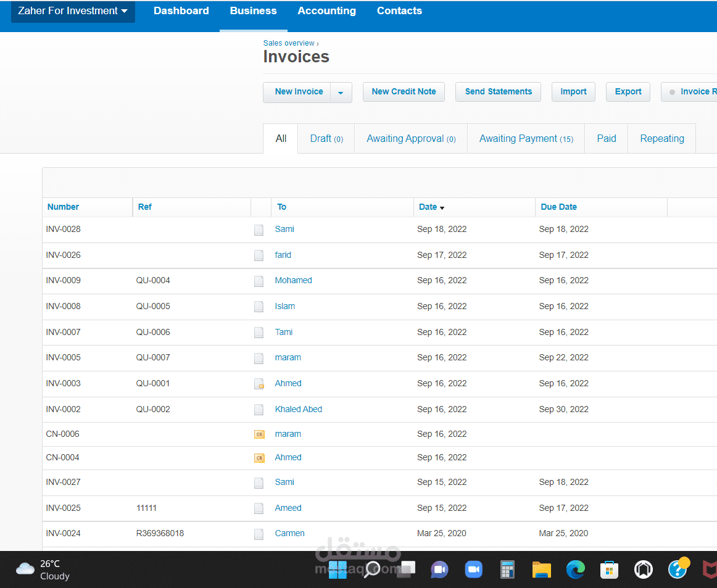Image resolution: width=717 pixels, height=588 pixels.
Task: Select the Paid invoices tab
Action: coord(606,138)
